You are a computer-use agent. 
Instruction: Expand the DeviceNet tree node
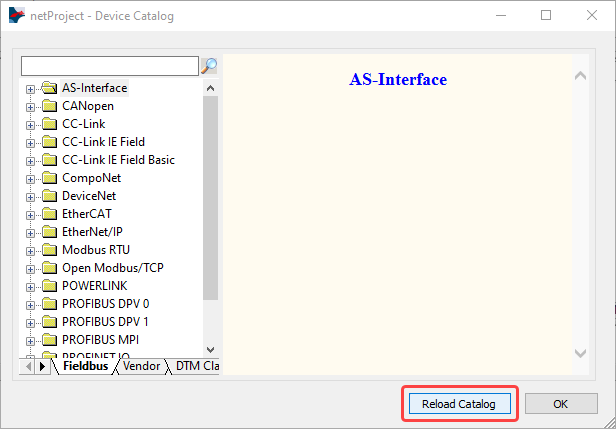pos(30,197)
